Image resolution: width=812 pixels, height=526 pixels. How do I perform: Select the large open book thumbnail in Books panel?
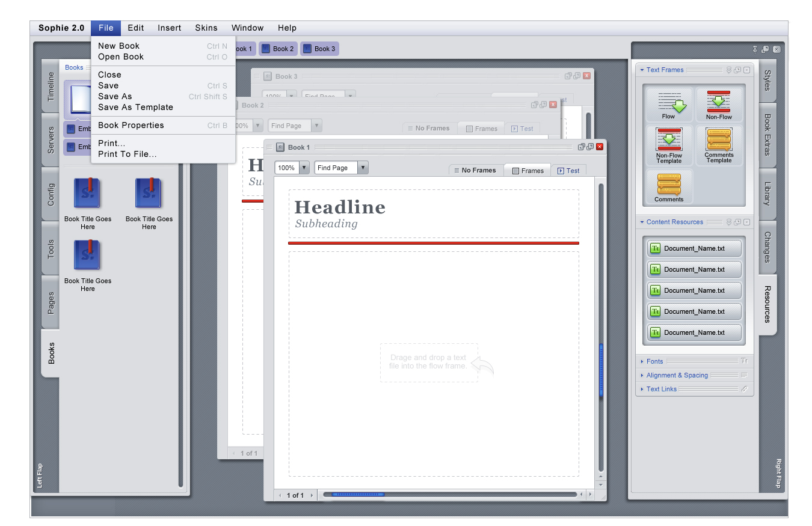click(79, 99)
